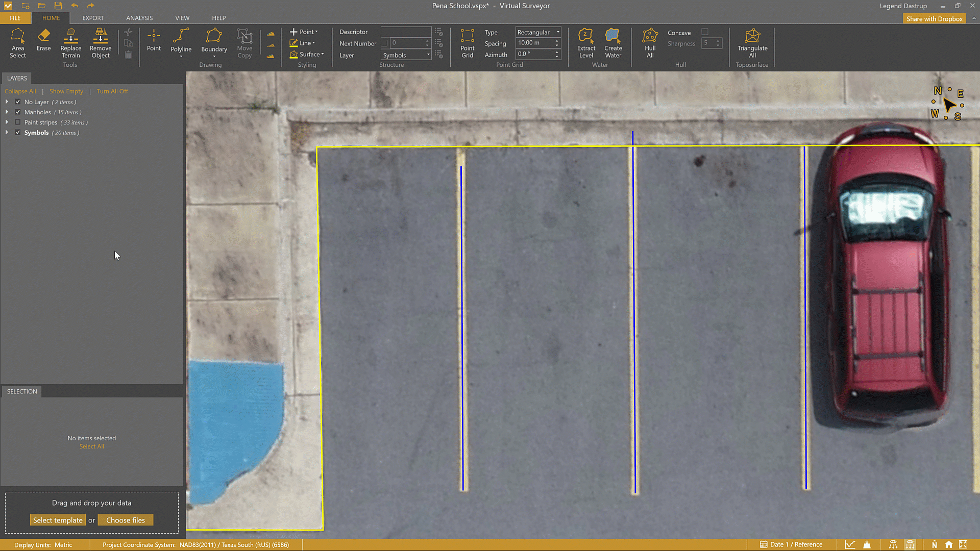Open the Type dropdown set to Rectangular
Screen dimensions: 980x551
click(x=538, y=32)
